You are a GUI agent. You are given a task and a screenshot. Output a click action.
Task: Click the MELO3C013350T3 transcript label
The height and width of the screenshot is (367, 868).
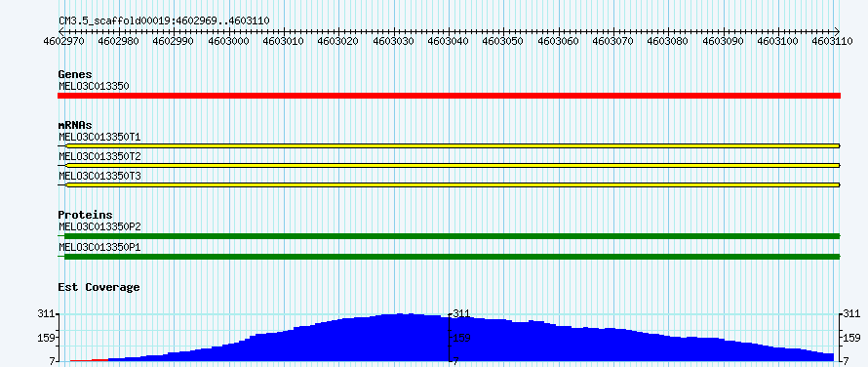99,176
